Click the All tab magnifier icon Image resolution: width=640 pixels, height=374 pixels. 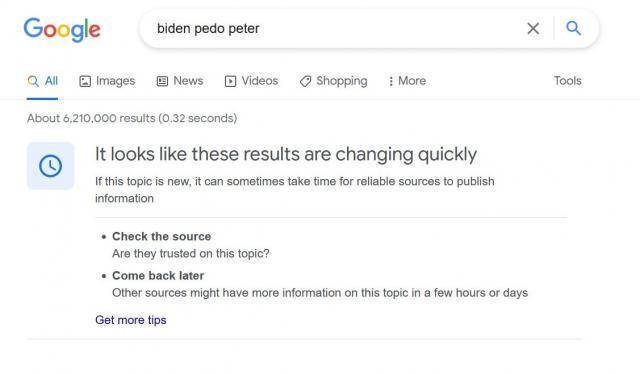click(x=33, y=81)
